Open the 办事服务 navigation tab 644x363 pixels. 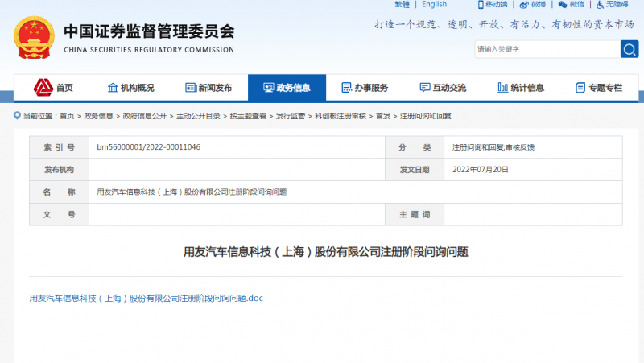click(365, 88)
